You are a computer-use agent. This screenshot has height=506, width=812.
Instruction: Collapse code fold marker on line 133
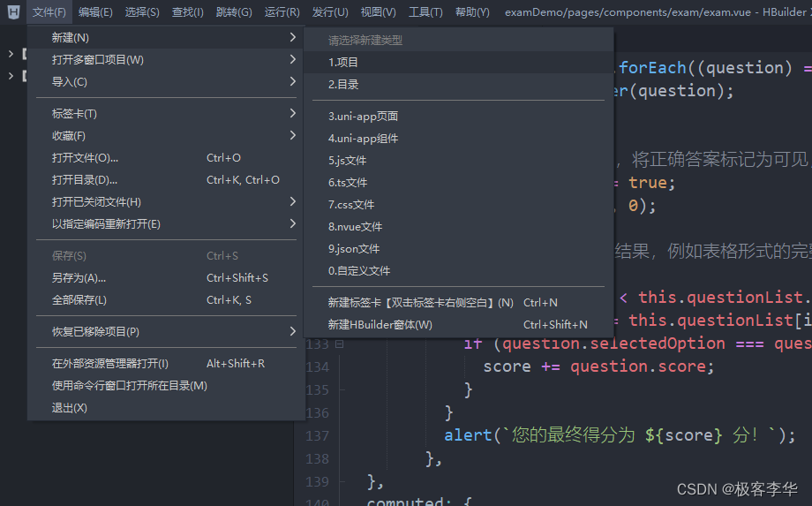click(340, 344)
